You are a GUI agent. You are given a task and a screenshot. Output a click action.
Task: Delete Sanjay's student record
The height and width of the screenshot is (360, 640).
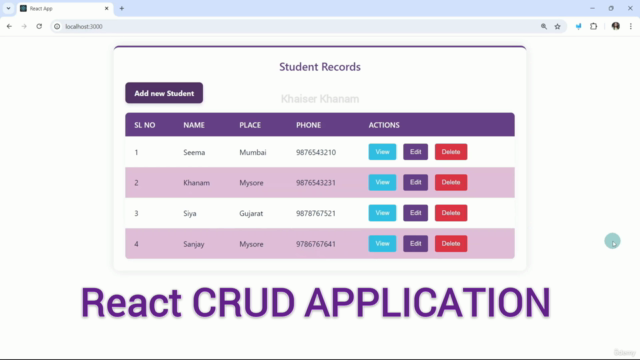pyautogui.click(x=451, y=244)
